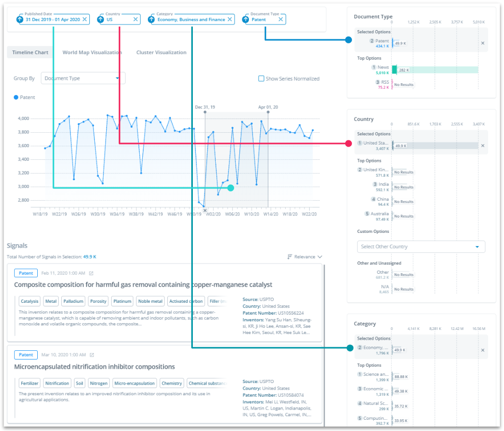
Task: Open Select Other Country dropdown
Action: pyautogui.click(x=421, y=247)
